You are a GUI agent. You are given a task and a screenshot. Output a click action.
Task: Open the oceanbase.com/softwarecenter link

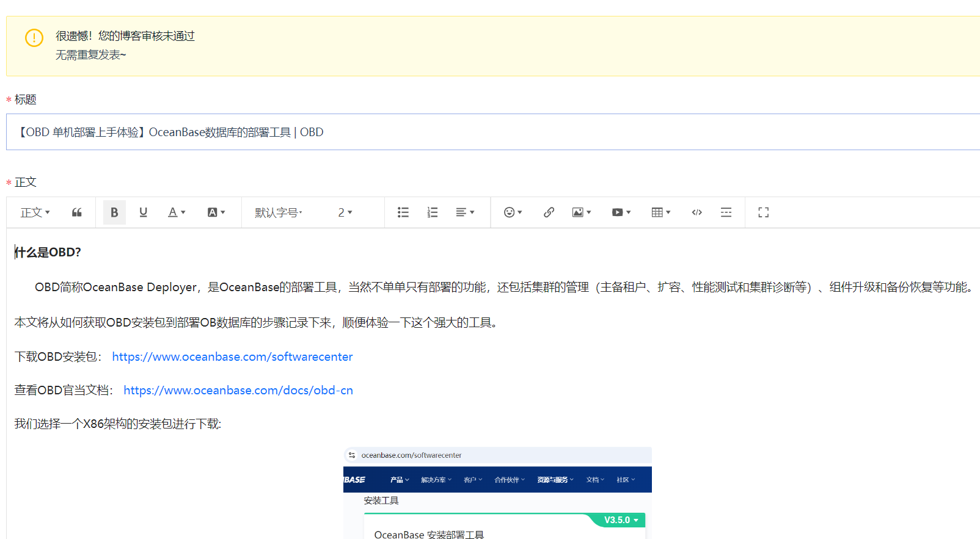click(x=232, y=356)
